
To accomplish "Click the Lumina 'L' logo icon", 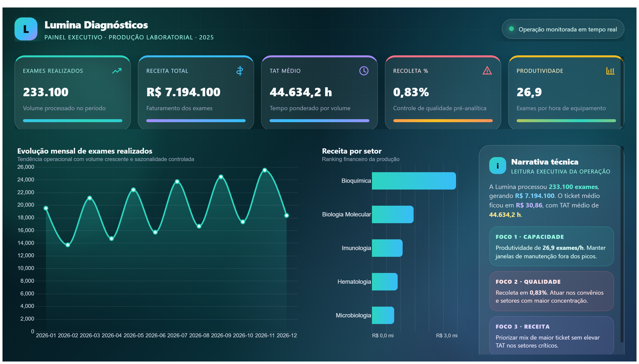I will pyautogui.click(x=26, y=29).
